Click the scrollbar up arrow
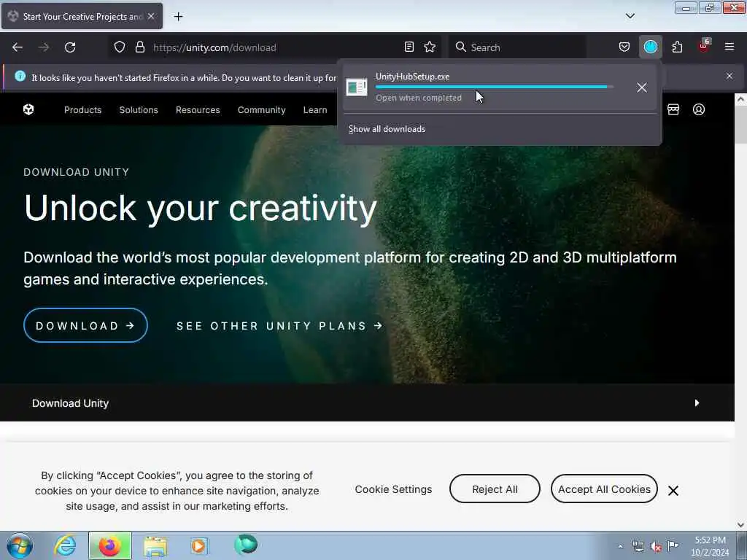Viewport: 747px width, 560px height. (x=740, y=99)
